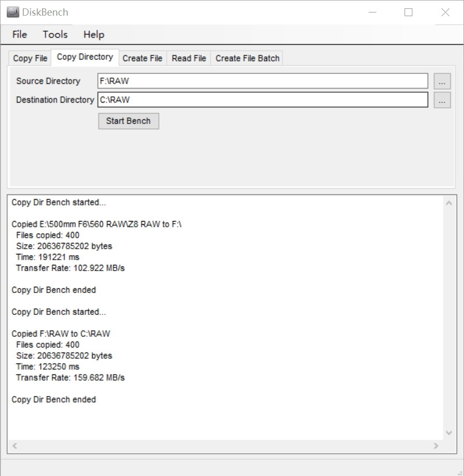Open the Tools menu
This screenshot has width=464, height=476.
coord(55,34)
